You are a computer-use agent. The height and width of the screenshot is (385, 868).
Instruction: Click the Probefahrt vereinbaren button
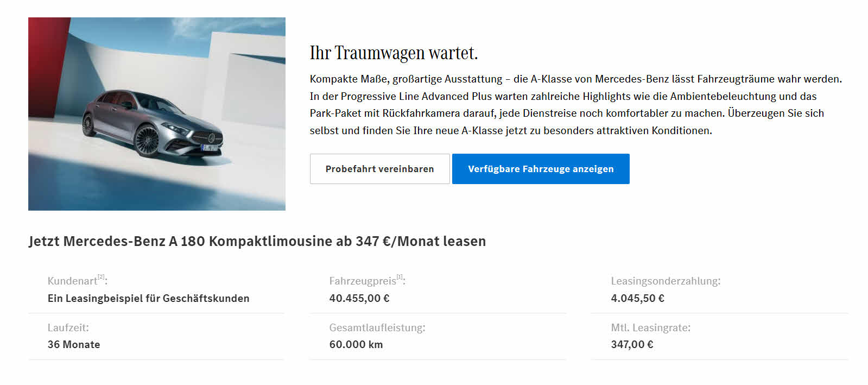tap(379, 169)
